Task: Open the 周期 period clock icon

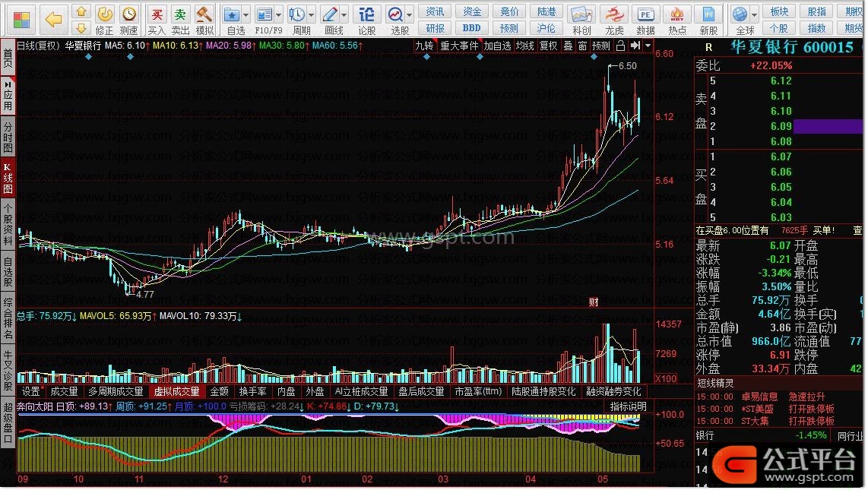Action: [298, 20]
